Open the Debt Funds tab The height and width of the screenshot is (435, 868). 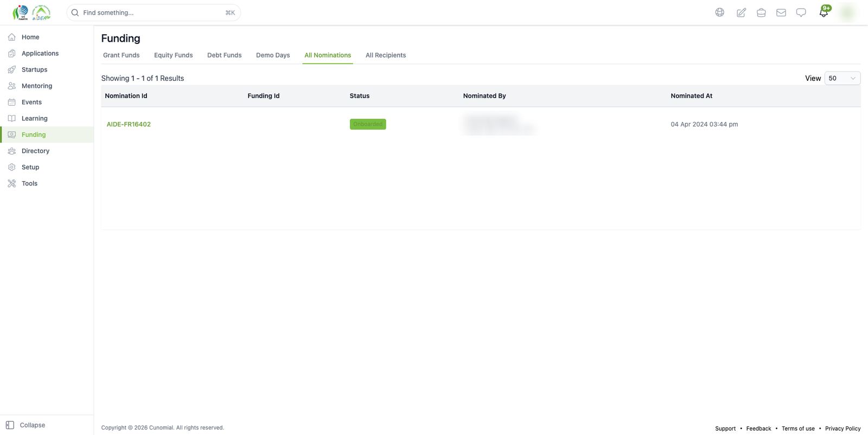[224, 55]
